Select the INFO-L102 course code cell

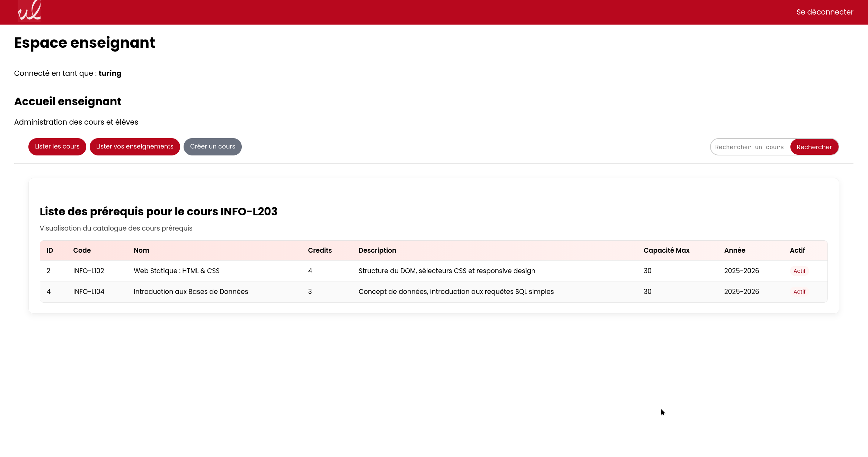pos(88,271)
